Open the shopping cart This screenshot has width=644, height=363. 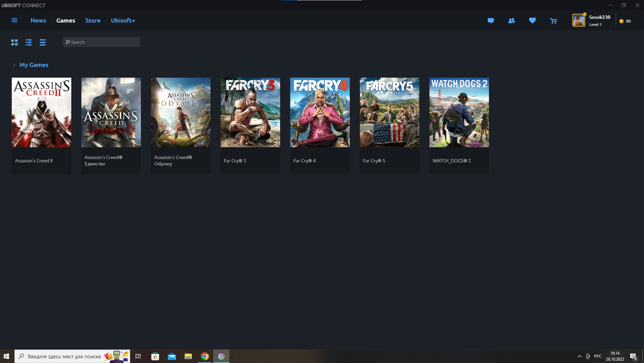click(x=553, y=21)
